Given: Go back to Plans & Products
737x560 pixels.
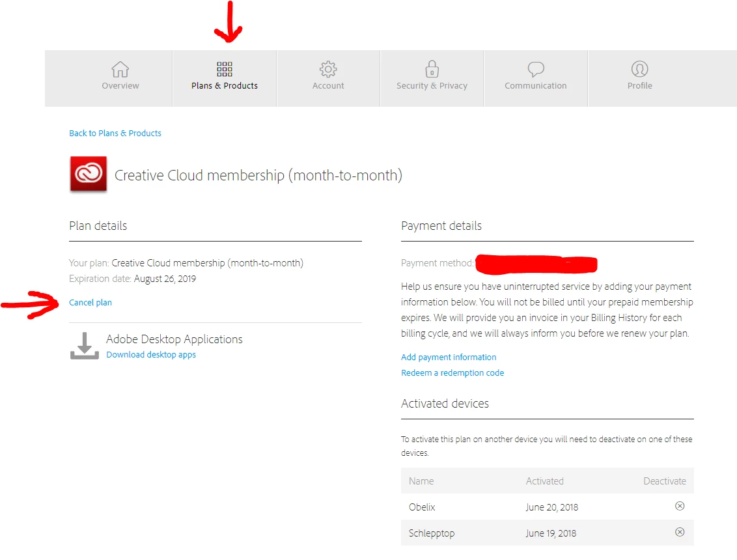Looking at the screenshot, I should [115, 133].
